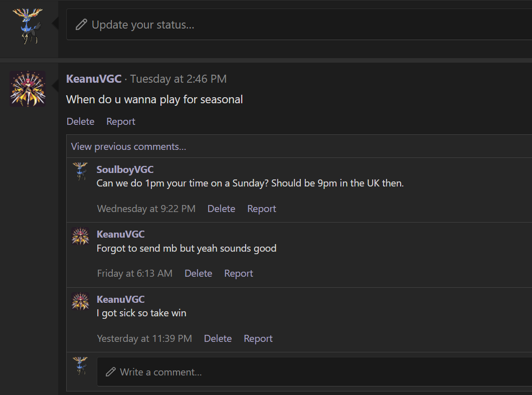Click SoulboyVGC's small comment avatar
Image resolution: width=532 pixels, height=395 pixels.
(80, 171)
